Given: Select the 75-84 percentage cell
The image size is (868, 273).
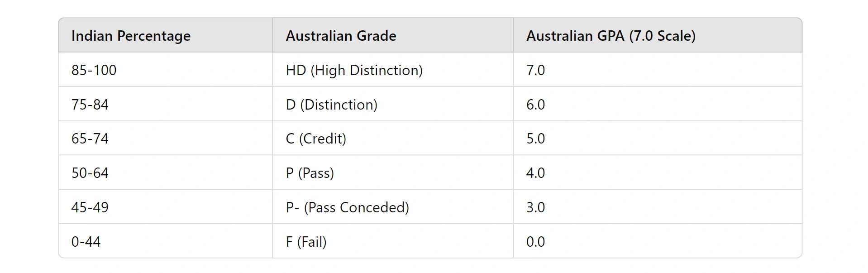Looking at the screenshot, I should [x=90, y=105].
